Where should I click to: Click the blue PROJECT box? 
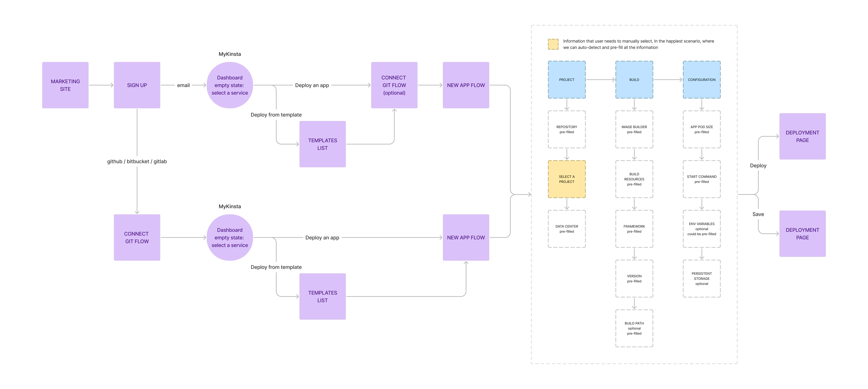tap(567, 80)
